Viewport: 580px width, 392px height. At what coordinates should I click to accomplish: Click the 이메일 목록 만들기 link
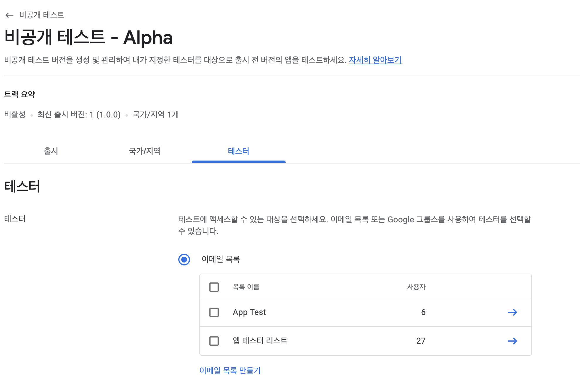230,371
